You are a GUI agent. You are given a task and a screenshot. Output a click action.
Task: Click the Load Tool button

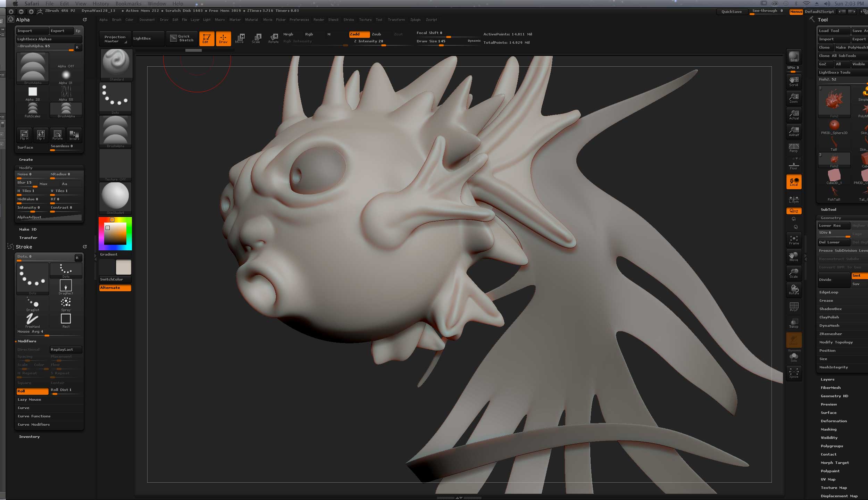(834, 31)
